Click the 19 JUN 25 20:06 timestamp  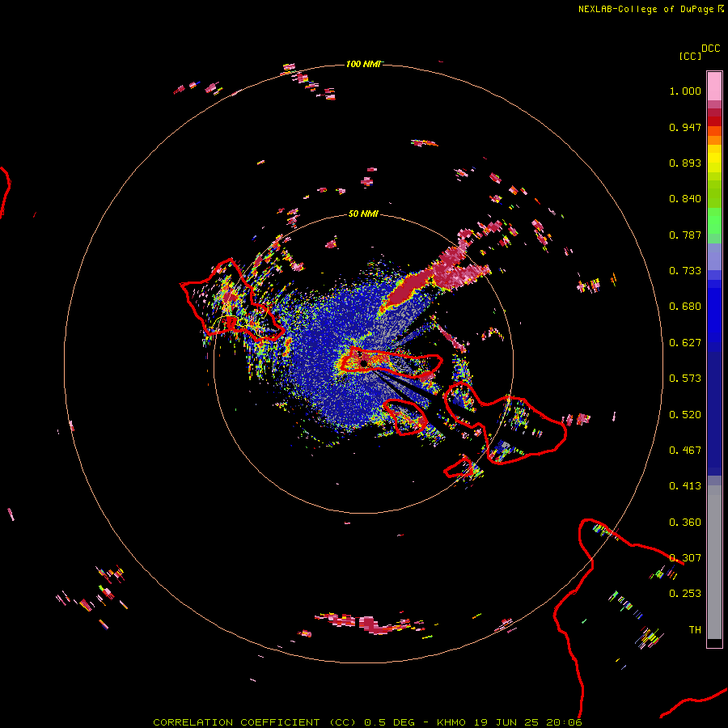tap(528, 722)
